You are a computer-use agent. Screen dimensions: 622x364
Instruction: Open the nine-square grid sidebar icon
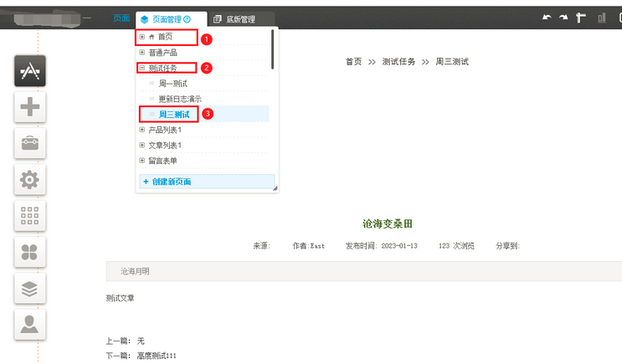30,216
